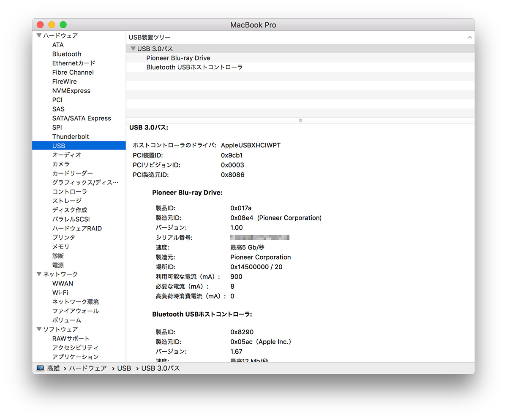Viewport: 507px width, 420px height.
Task: Select the highlighted USB sidebar entry
Action: [x=79, y=146]
